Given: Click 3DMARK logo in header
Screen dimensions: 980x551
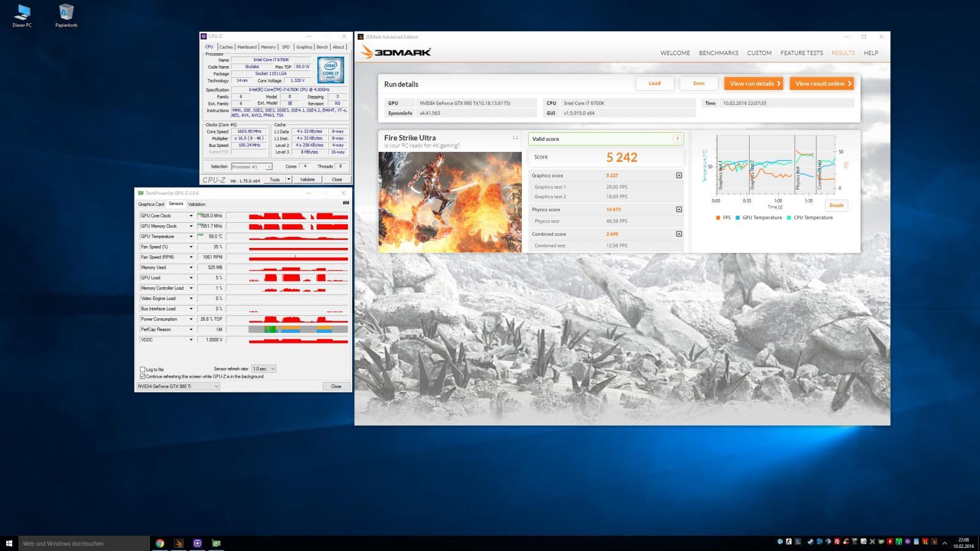Looking at the screenshot, I should click(396, 53).
